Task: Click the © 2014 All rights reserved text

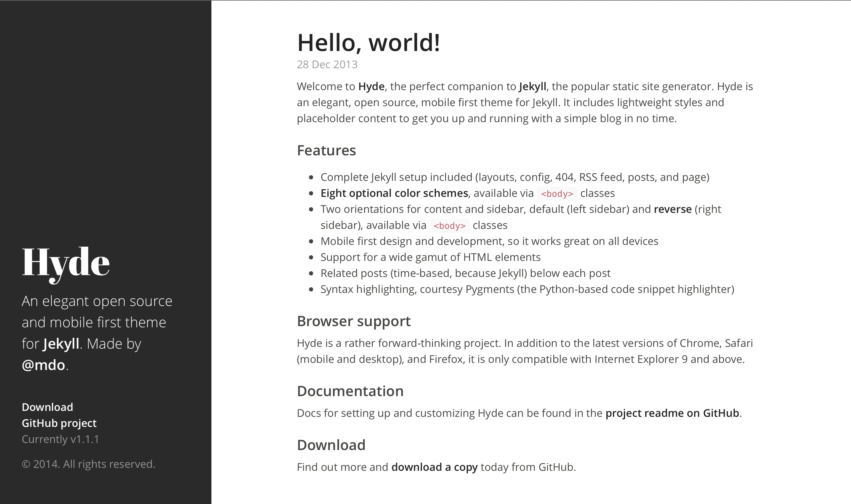Action: [88, 464]
